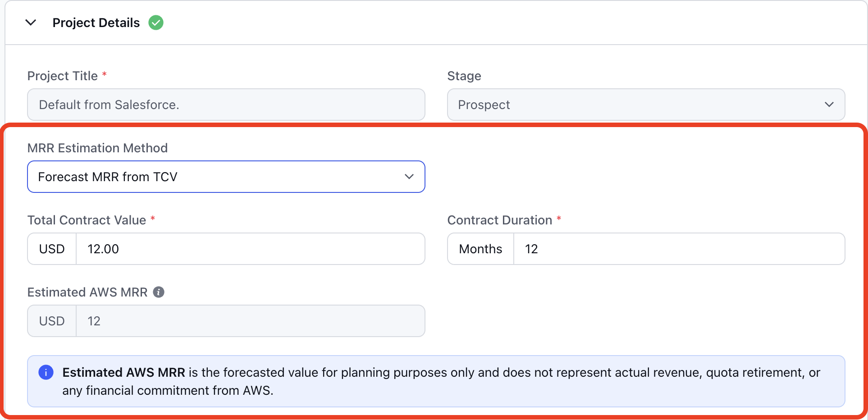Focus the Project Title input field
Viewport: 868px width, 420px height.
click(x=226, y=105)
